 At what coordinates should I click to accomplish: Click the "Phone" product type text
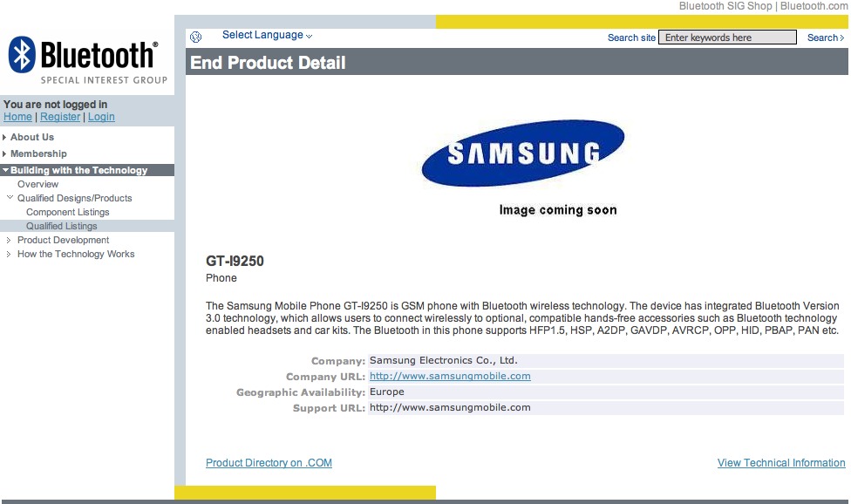pos(221,278)
